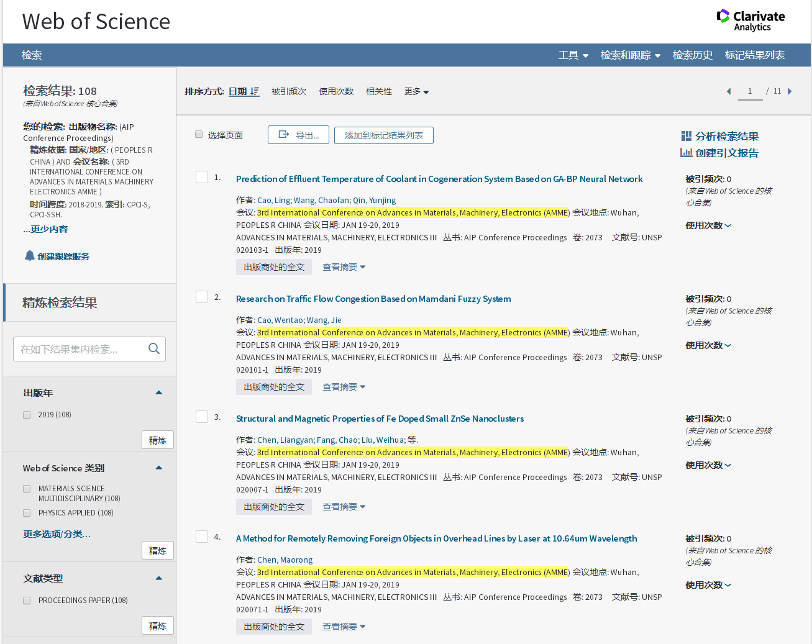Open the 工具 dropdown menu
This screenshot has height=644, width=812.
pyautogui.click(x=573, y=55)
